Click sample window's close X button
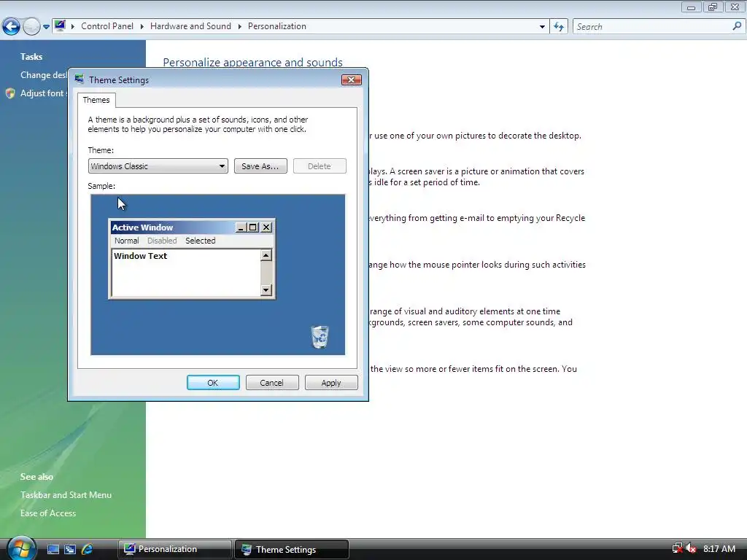The width and height of the screenshot is (747, 560). (267, 227)
